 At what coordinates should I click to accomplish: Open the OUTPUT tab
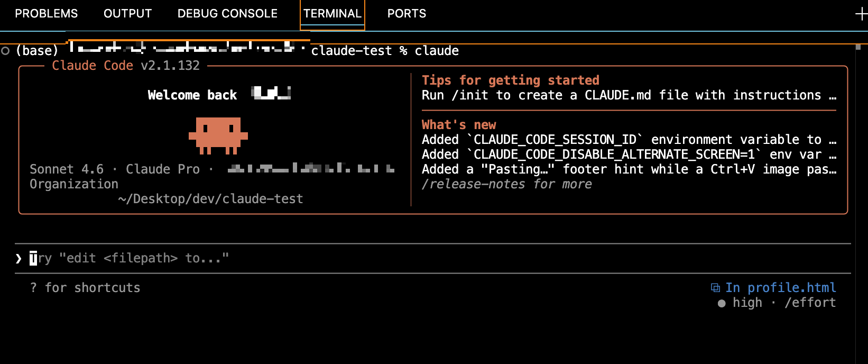click(127, 14)
